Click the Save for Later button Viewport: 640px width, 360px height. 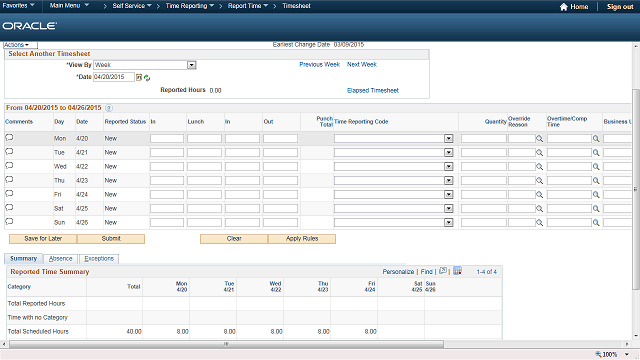point(43,239)
